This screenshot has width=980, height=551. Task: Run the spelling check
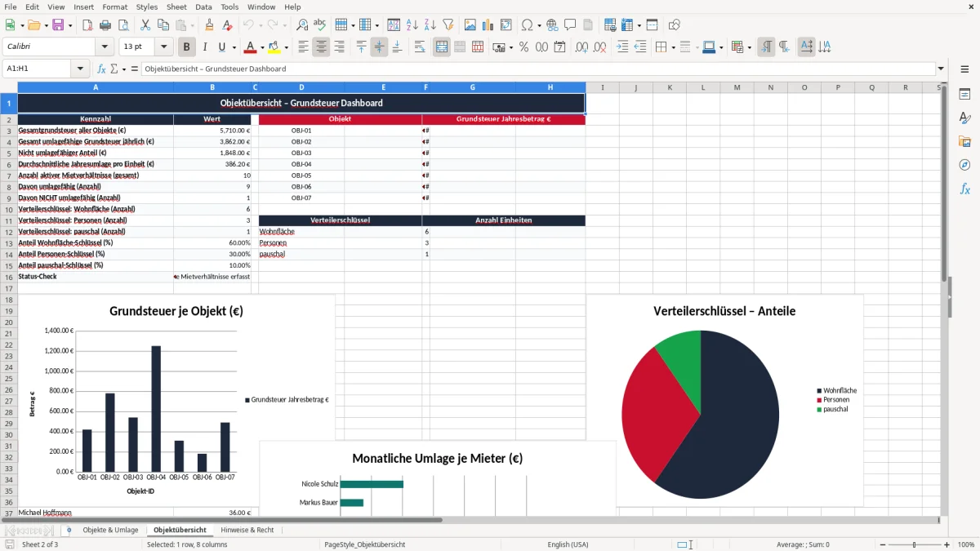[x=319, y=25]
